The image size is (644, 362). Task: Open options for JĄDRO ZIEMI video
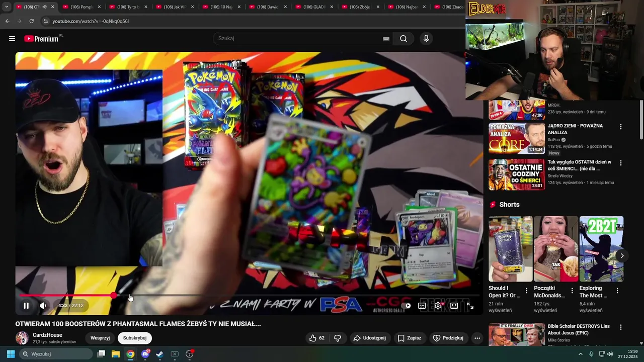point(621,127)
